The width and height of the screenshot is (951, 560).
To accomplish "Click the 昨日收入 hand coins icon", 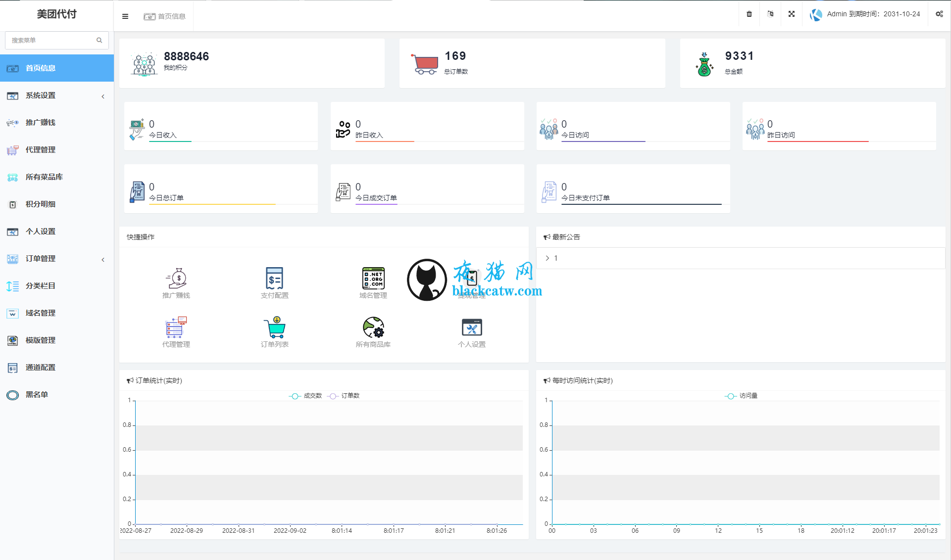I will 343,129.
